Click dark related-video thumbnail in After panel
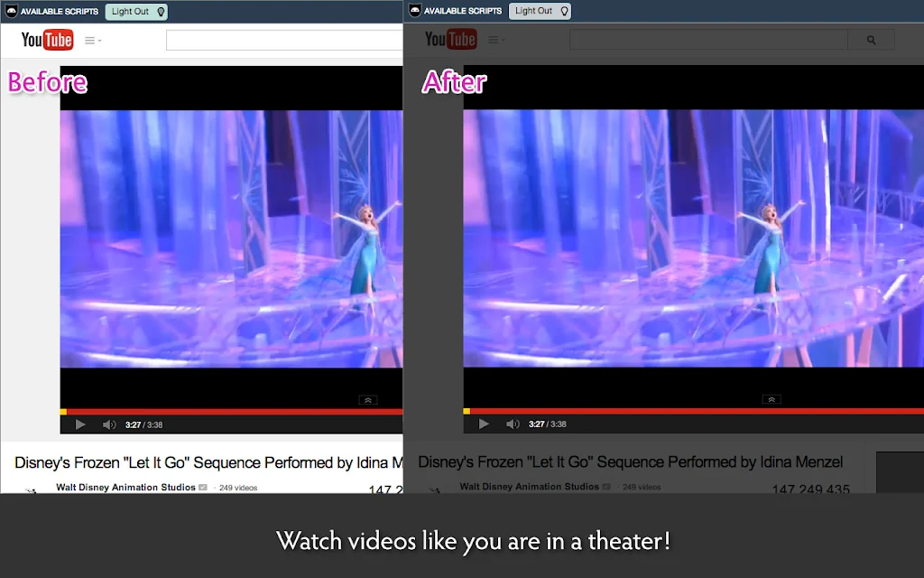 coord(900,472)
